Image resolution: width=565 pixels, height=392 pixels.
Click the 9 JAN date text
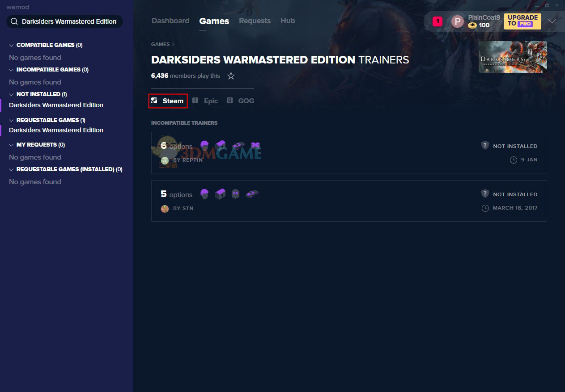(x=529, y=160)
